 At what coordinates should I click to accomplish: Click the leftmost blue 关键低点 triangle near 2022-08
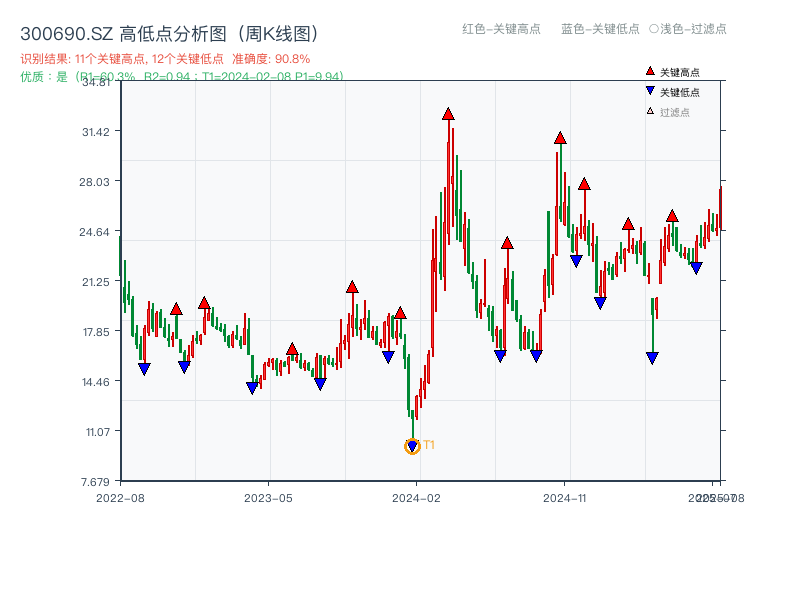(145, 369)
